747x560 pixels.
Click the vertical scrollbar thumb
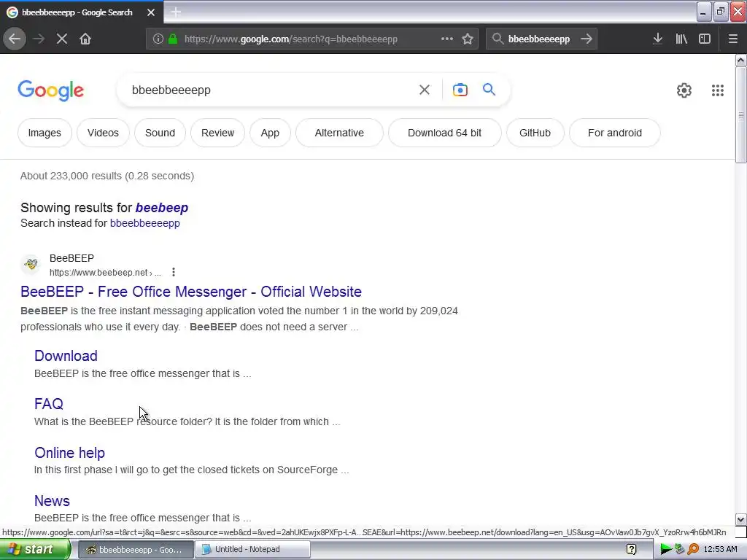click(x=740, y=114)
